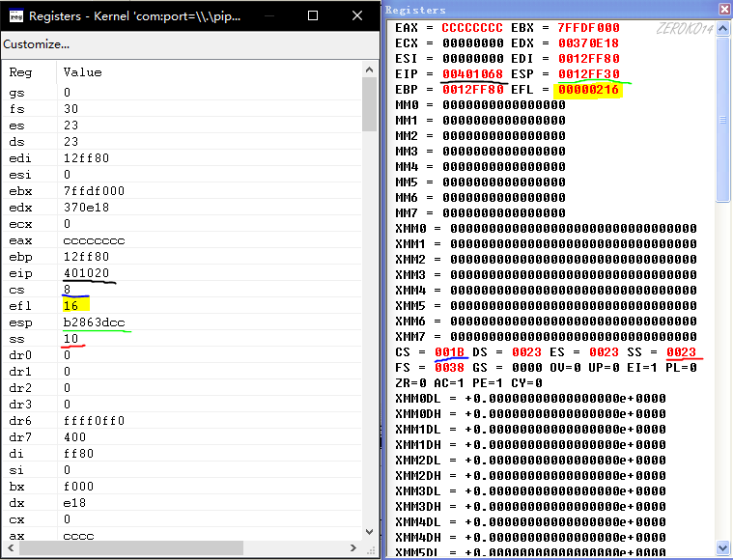Click the Registers window title icon
The width and height of the screenshot is (733, 560).
(16, 16)
